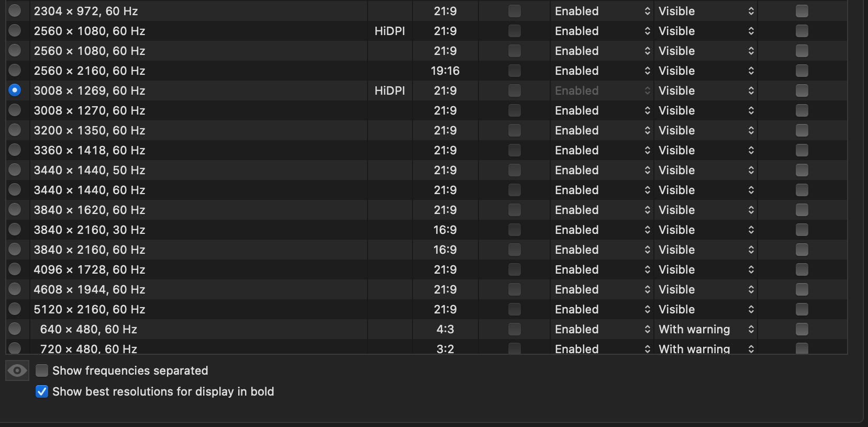868x427 pixels.
Task: Open Enabled dropdown for 4096 × 1728 row
Action: 602,269
